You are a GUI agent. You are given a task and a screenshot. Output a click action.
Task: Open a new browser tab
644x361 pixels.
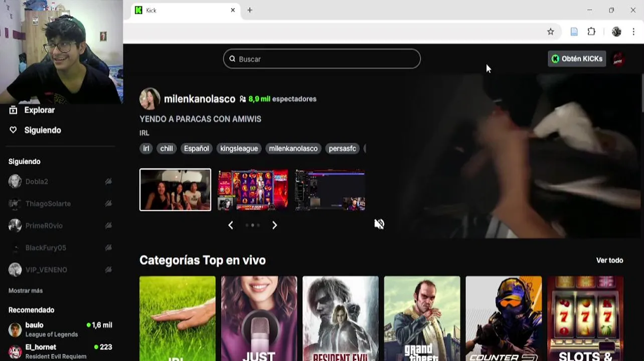click(250, 10)
